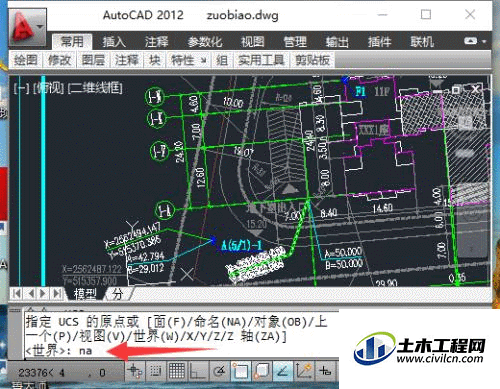This screenshot has width=500, height=389.
Task: Open the 管理 ribbon tab
Action: point(295,42)
